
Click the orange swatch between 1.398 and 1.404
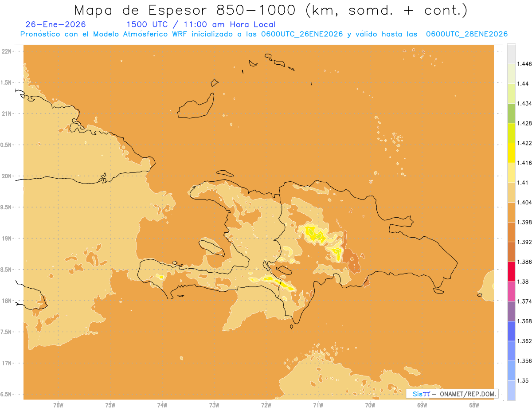click(x=511, y=212)
